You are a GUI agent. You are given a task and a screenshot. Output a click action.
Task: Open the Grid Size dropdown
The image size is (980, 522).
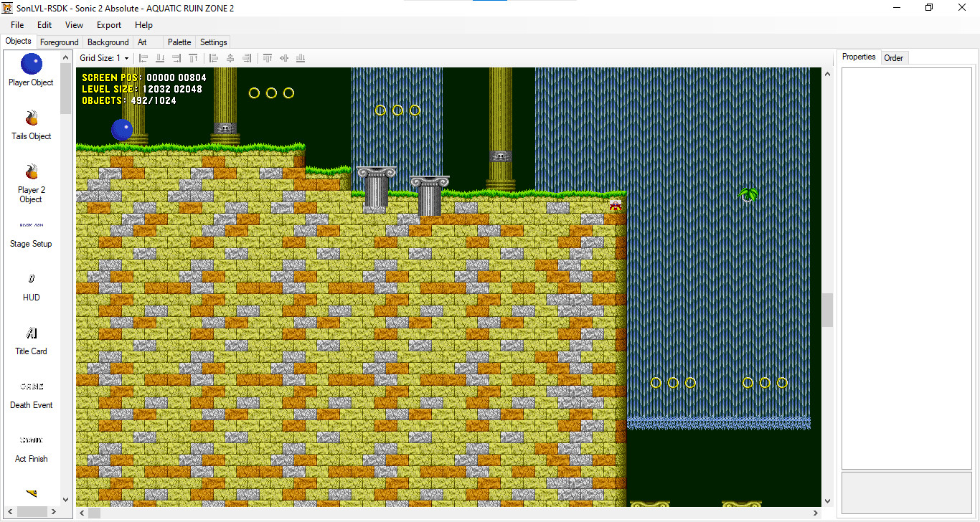[x=125, y=58]
